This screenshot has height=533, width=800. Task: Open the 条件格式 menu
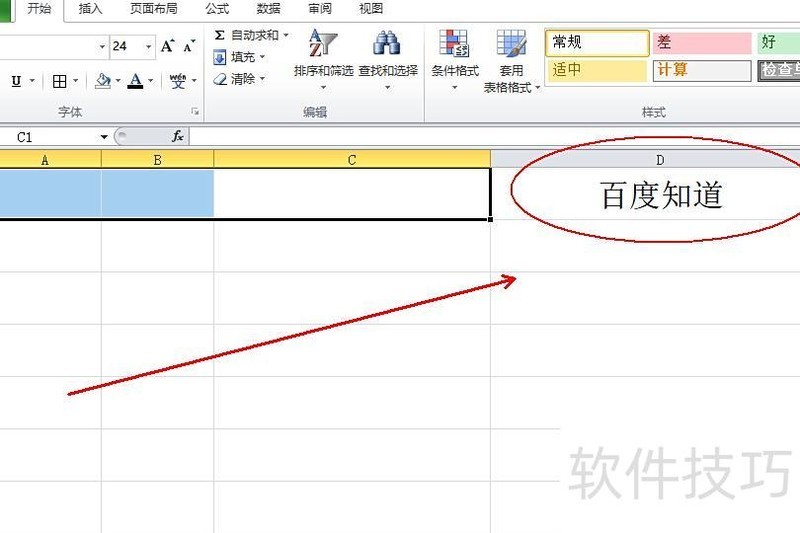455,60
